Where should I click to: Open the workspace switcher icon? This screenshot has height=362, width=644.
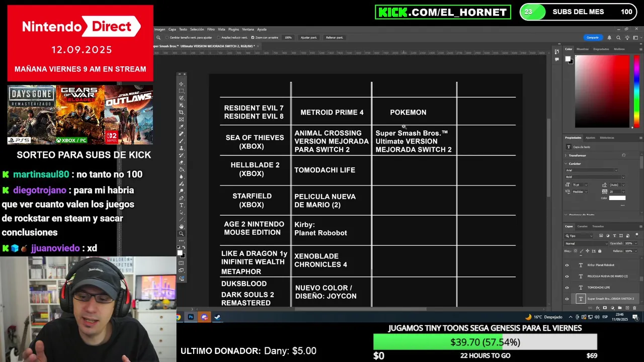point(635,38)
